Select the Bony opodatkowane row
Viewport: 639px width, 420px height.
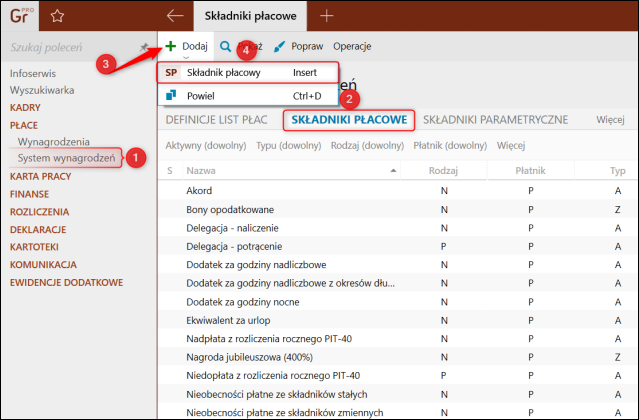pyautogui.click(x=397, y=209)
